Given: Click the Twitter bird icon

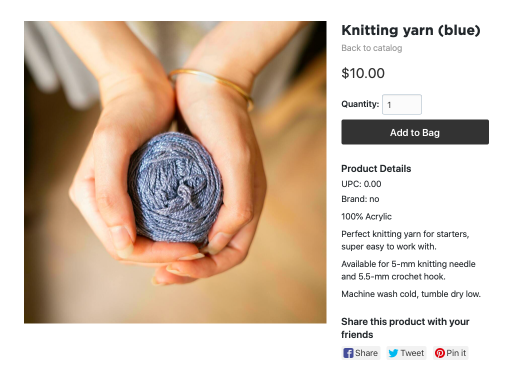Looking at the screenshot, I should [393, 353].
